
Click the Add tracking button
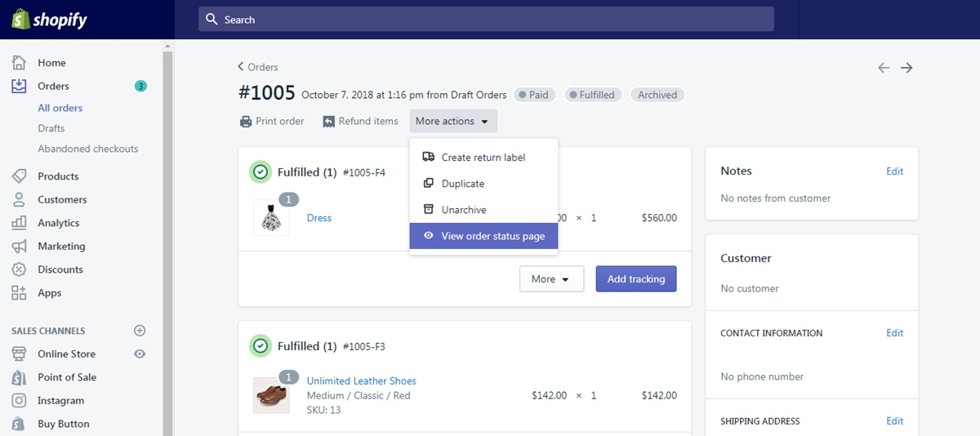click(636, 278)
